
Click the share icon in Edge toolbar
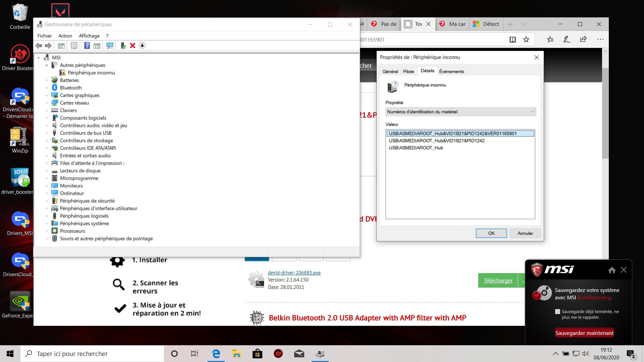tap(583, 40)
